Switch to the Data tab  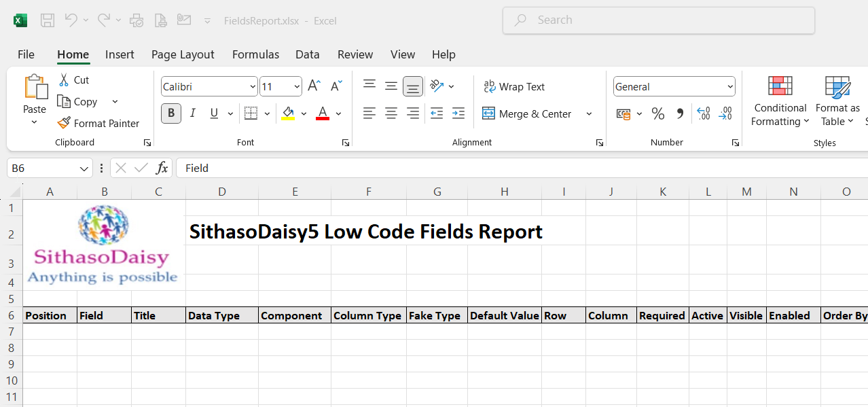307,54
